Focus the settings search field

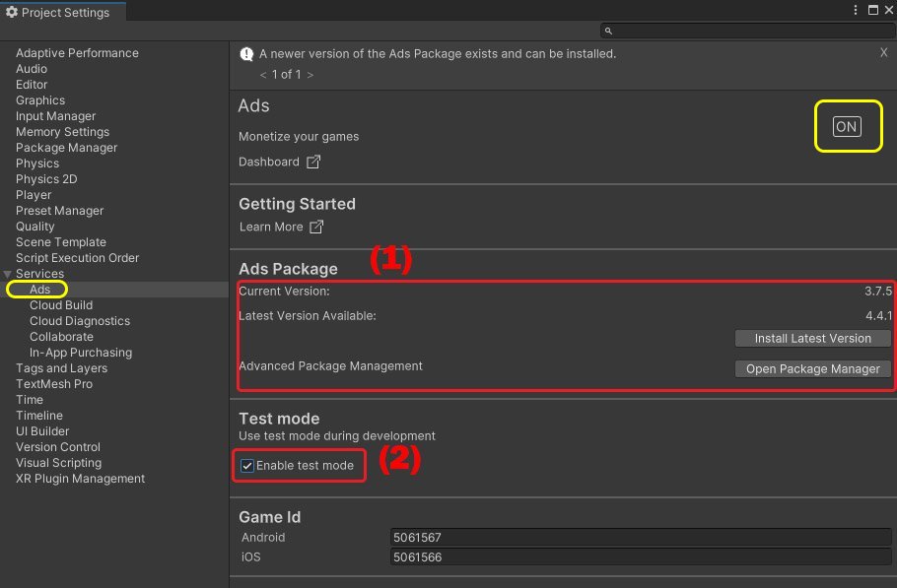(748, 31)
